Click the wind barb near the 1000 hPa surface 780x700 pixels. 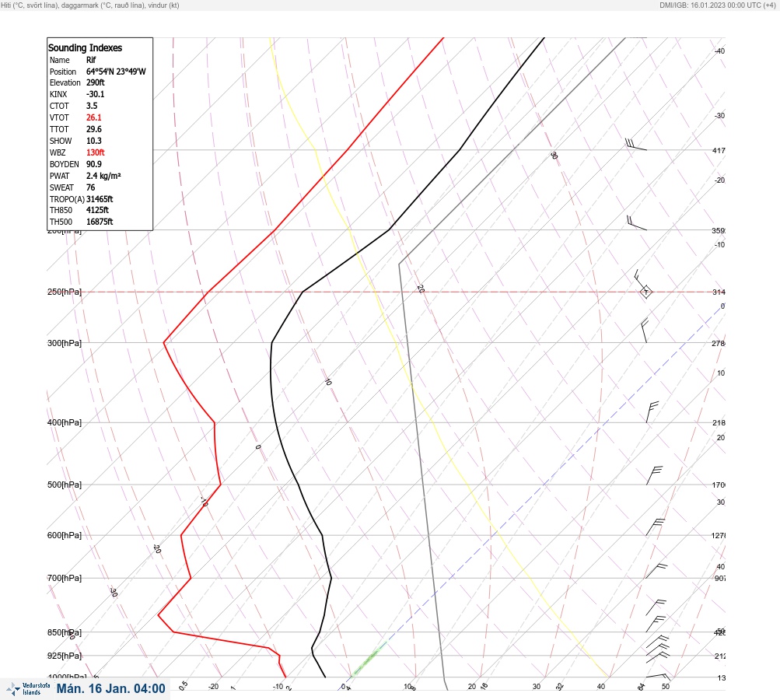658,677
